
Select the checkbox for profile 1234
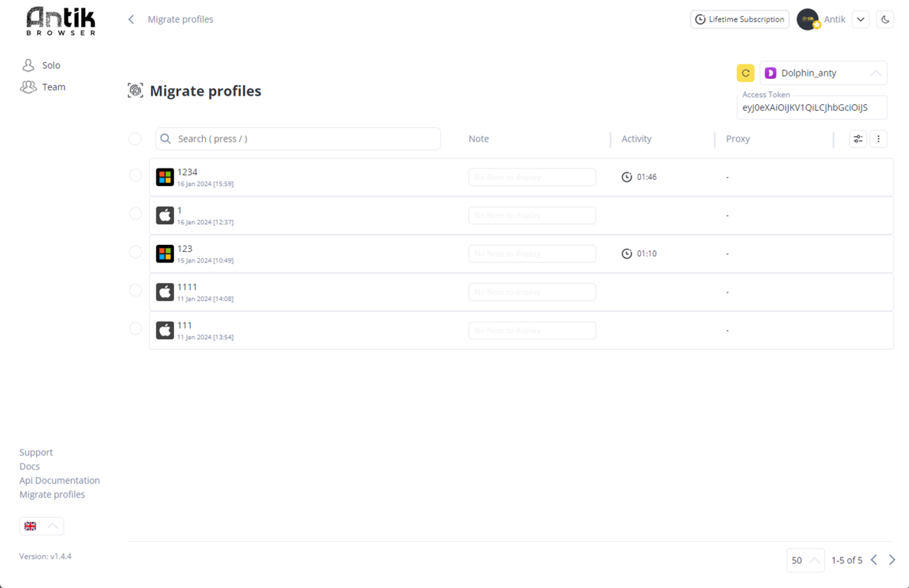pos(135,175)
